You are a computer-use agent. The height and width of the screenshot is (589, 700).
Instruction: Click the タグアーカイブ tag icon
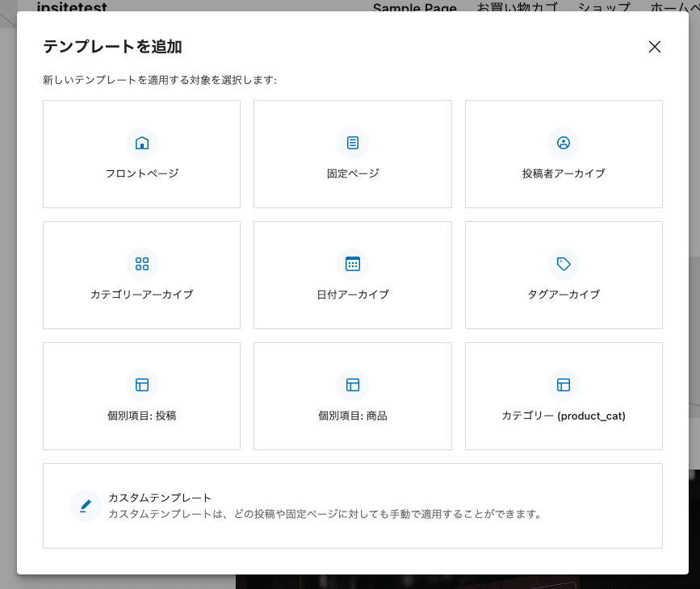(x=564, y=263)
